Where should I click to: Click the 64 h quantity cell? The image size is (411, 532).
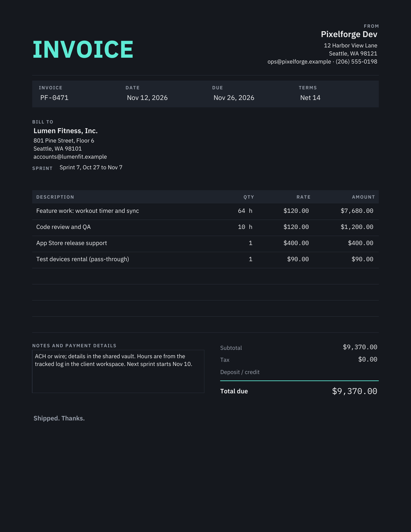tap(245, 211)
